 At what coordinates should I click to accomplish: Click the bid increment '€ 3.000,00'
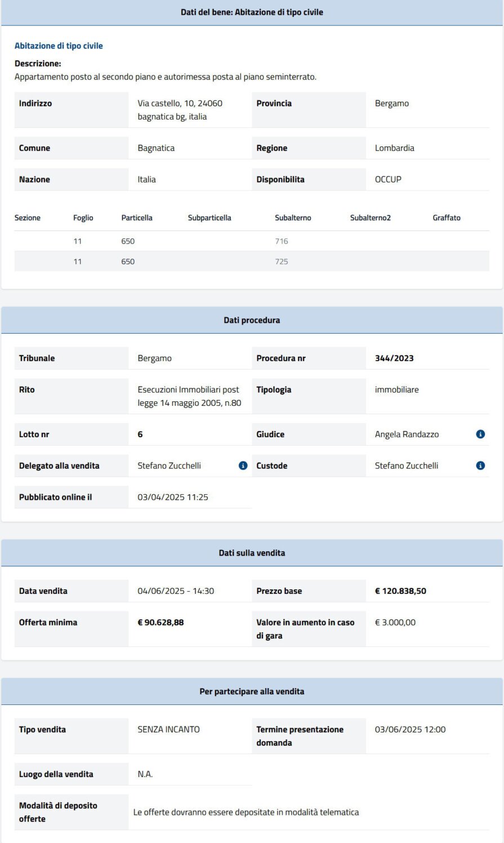click(x=395, y=623)
